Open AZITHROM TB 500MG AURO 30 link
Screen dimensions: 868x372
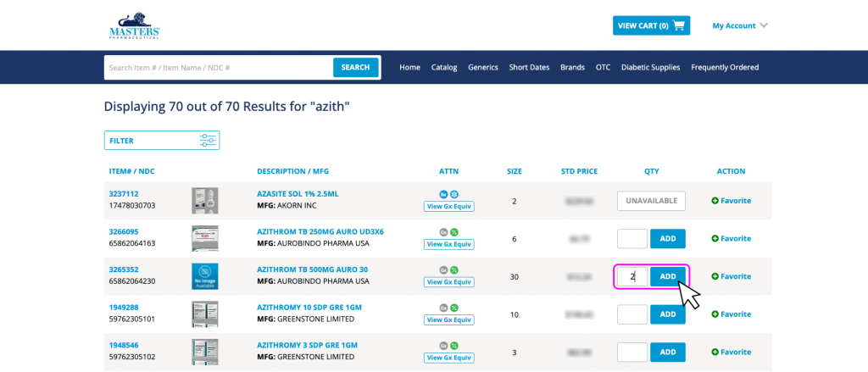[312, 269]
